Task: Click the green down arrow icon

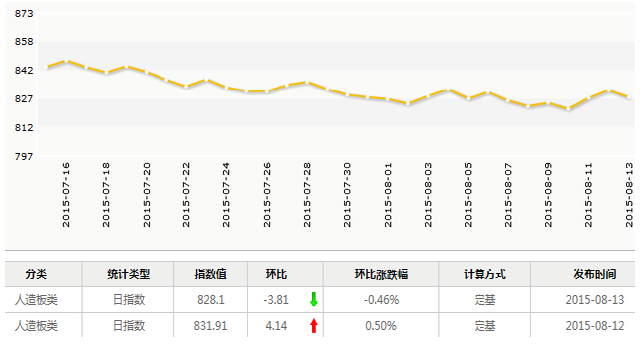Action: click(x=313, y=299)
